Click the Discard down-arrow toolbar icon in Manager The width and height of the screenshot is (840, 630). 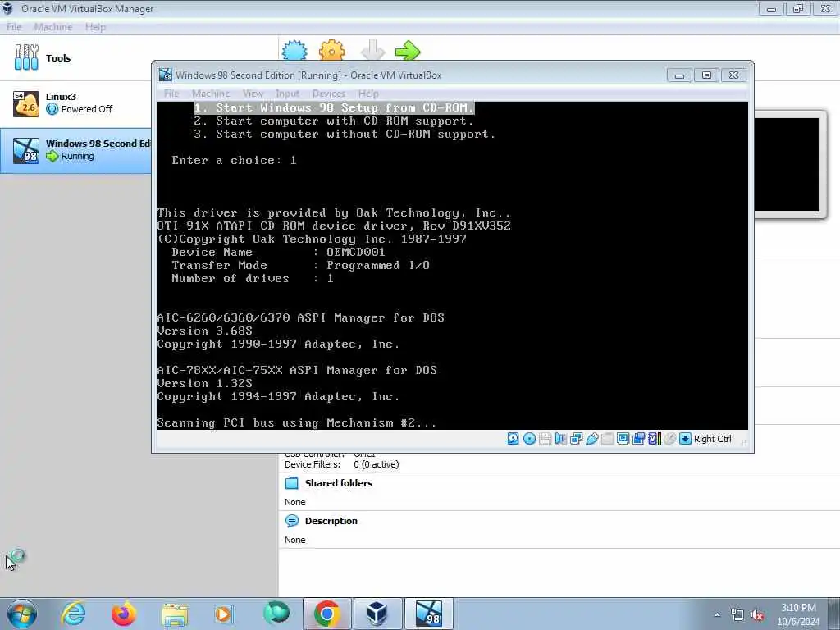tap(373, 51)
